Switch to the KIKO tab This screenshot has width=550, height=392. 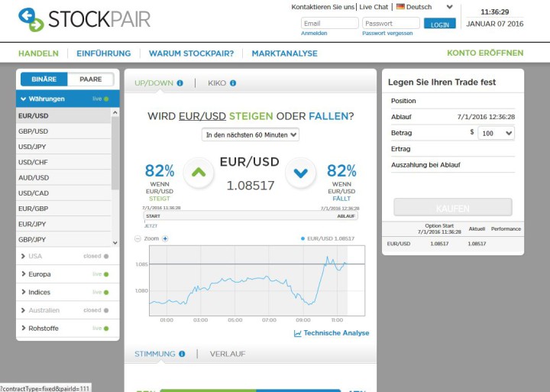tap(217, 83)
